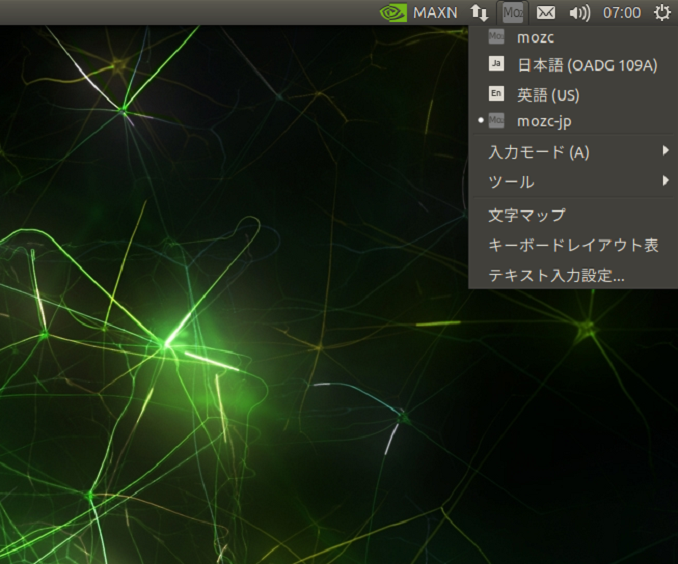The width and height of the screenshot is (678, 564).
Task: Open テキスト入力設定... settings
Action: click(556, 275)
